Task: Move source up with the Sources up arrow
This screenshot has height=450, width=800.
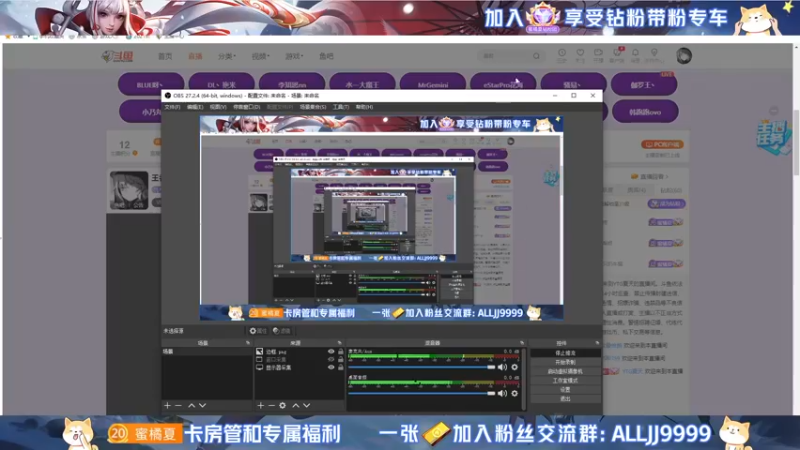Action: (x=295, y=405)
